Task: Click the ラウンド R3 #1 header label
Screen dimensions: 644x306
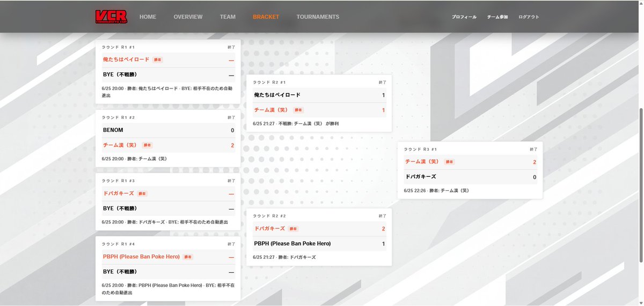Action: [x=420, y=150]
